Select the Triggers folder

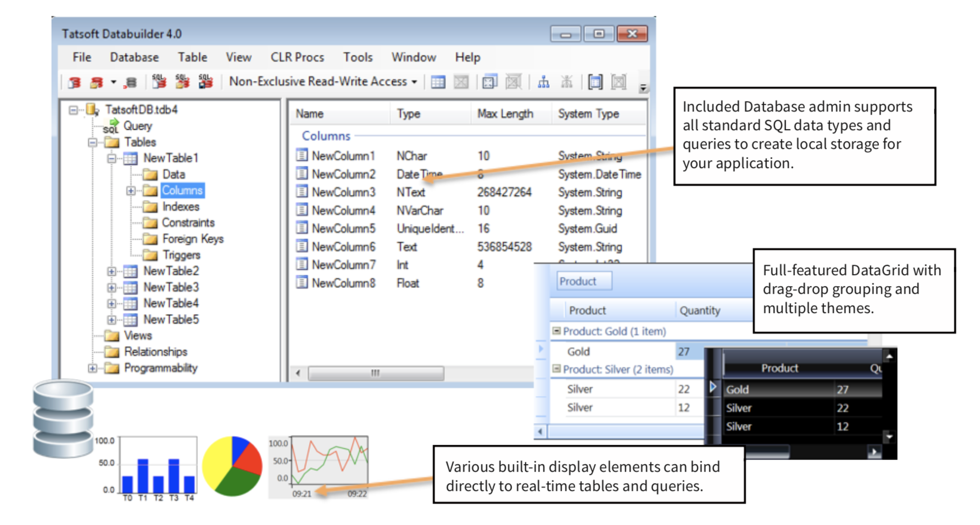click(171, 255)
